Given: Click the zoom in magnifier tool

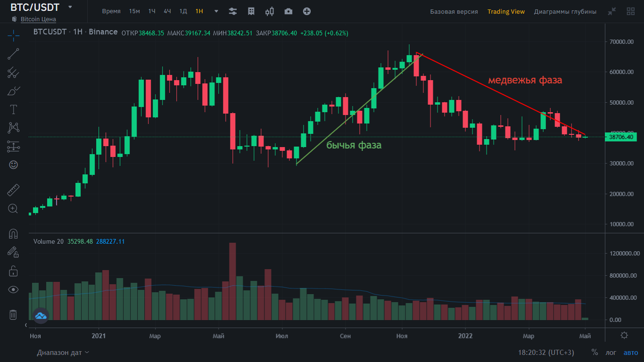Looking at the screenshot, I should pyautogui.click(x=13, y=208).
